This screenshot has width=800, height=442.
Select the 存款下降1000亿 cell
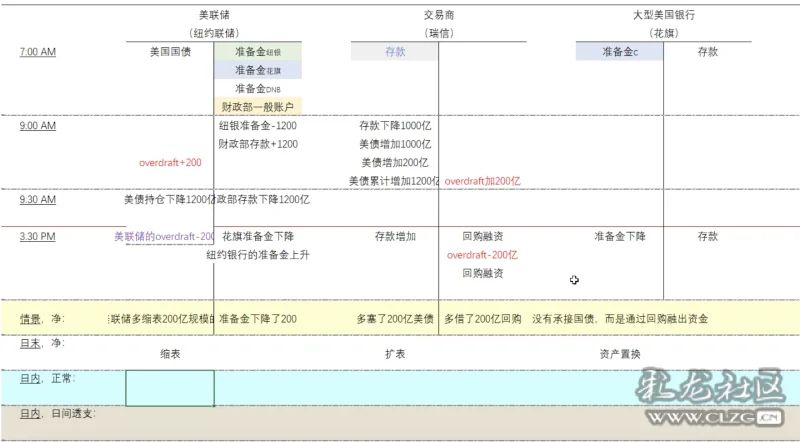coord(395,126)
